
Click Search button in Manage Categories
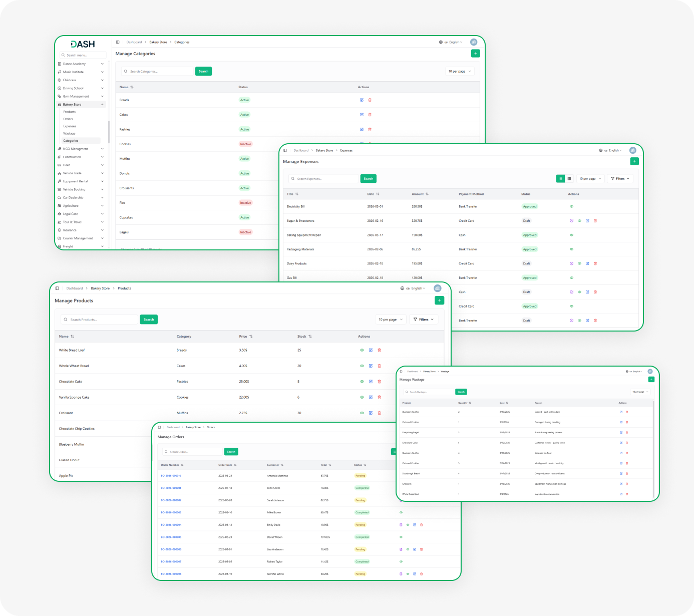[x=203, y=72]
